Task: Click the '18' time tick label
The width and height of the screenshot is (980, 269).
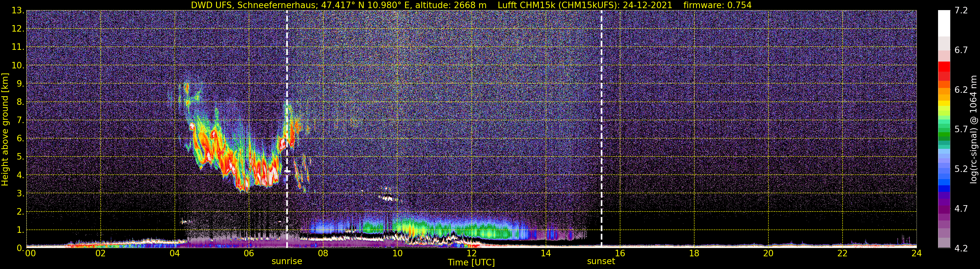Action: click(694, 253)
